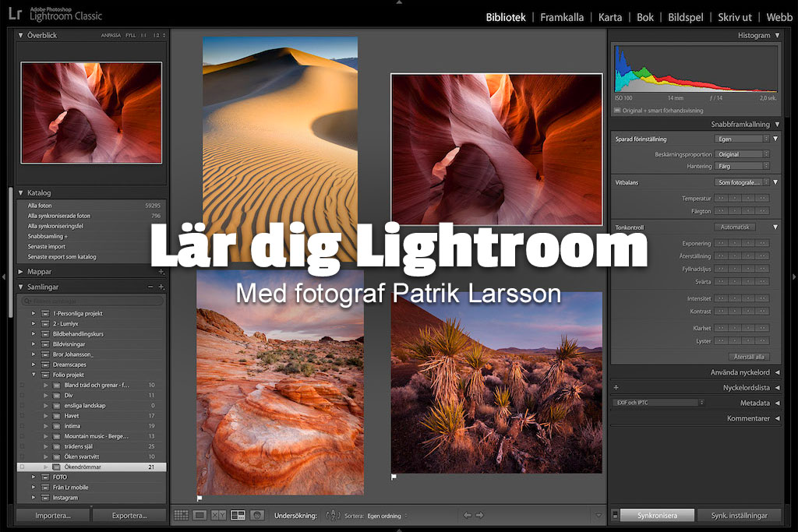This screenshot has width=798, height=532.
Task: Activate the Survey view icon
Action: click(238, 515)
